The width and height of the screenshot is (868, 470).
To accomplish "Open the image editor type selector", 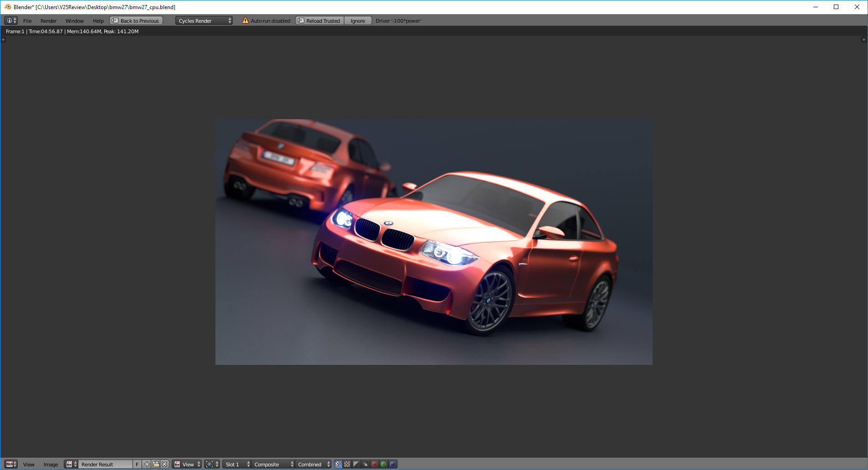I will 11,464.
